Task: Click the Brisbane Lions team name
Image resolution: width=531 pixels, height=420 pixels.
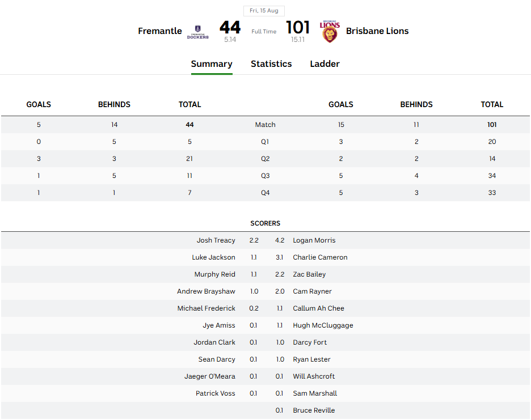Action: point(377,31)
